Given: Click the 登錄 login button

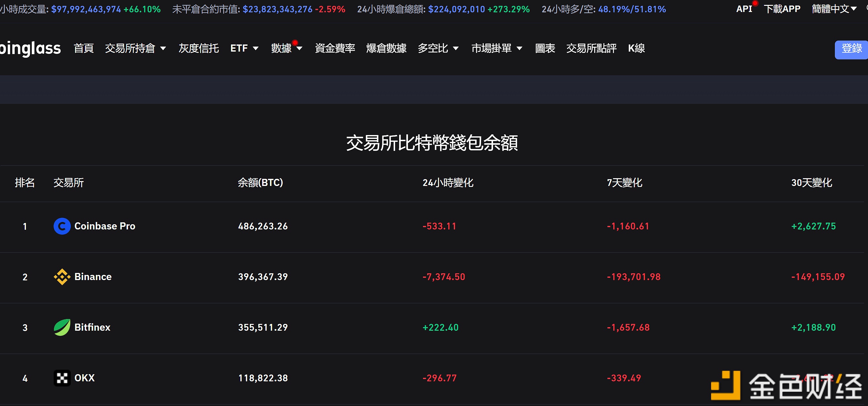Looking at the screenshot, I should 851,50.
